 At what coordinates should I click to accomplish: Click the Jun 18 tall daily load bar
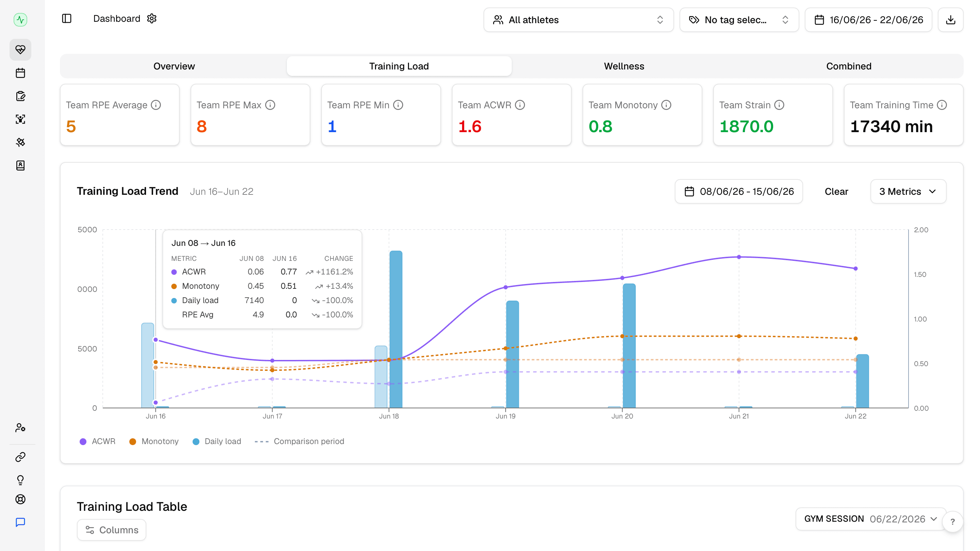[x=396, y=329]
